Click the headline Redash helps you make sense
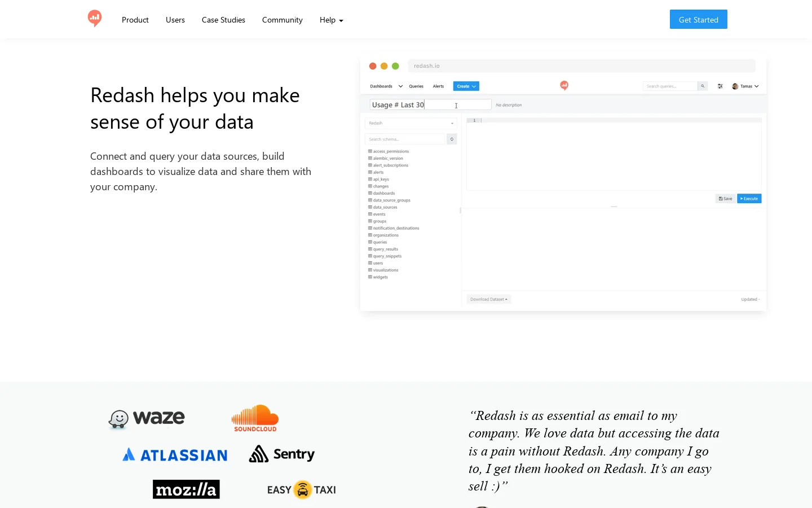 pos(195,108)
